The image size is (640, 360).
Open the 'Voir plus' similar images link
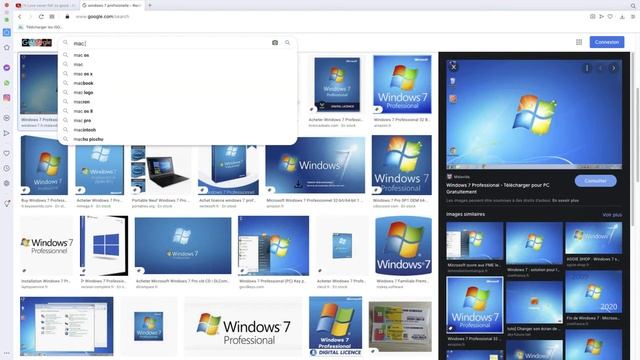612,215
